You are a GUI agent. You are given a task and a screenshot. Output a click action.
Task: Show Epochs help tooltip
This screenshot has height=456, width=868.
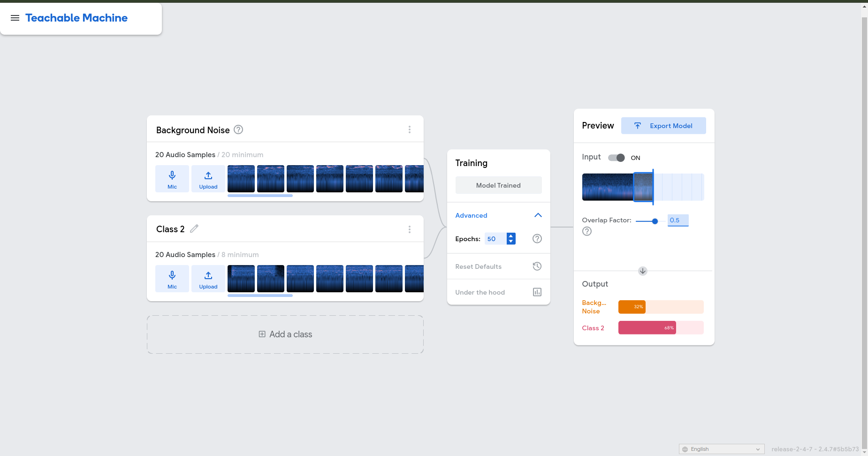(x=537, y=239)
